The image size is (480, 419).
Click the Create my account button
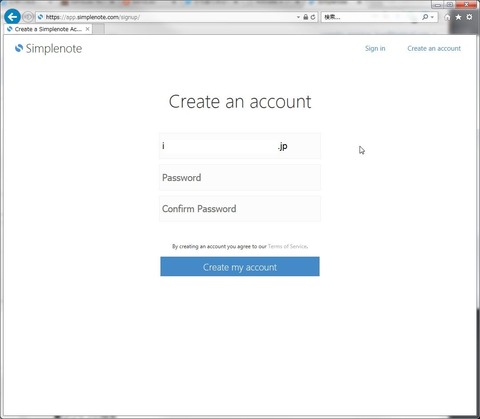pos(240,267)
